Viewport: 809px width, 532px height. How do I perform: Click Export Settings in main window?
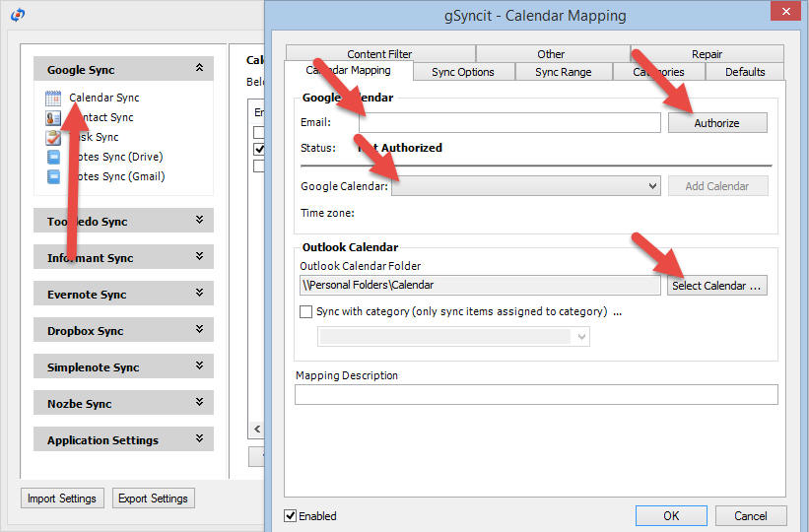tap(154, 498)
